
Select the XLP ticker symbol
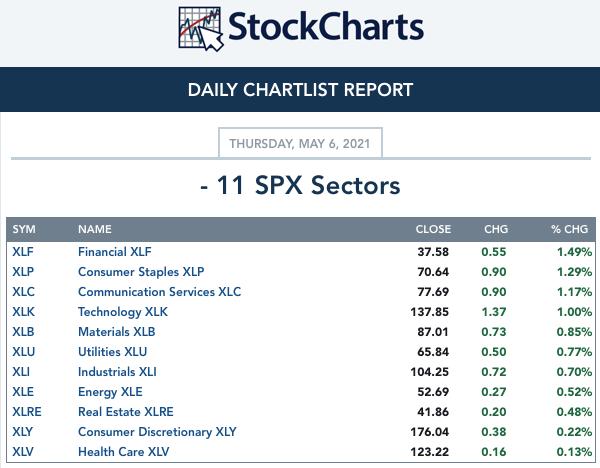click(23, 272)
